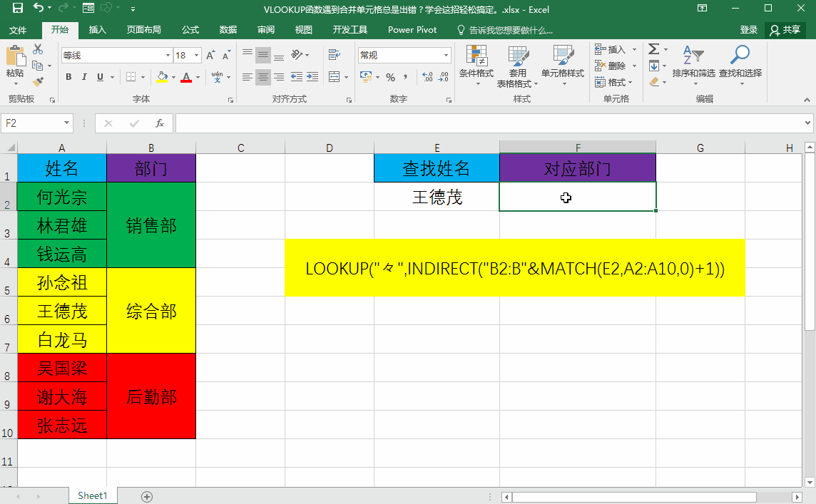The height and width of the screenshot is (504, 816).
Task: Click the Decrease Indent icon
Action: point(297,77)
